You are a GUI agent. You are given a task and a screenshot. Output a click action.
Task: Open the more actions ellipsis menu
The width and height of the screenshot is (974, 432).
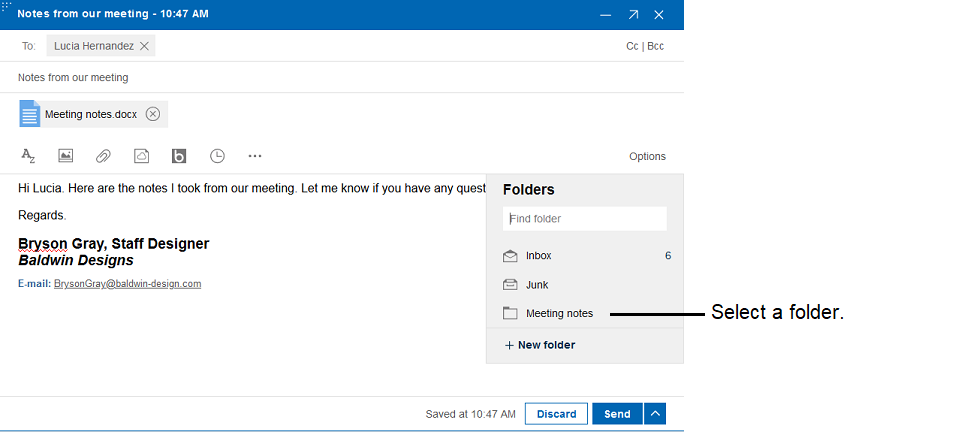255,156
